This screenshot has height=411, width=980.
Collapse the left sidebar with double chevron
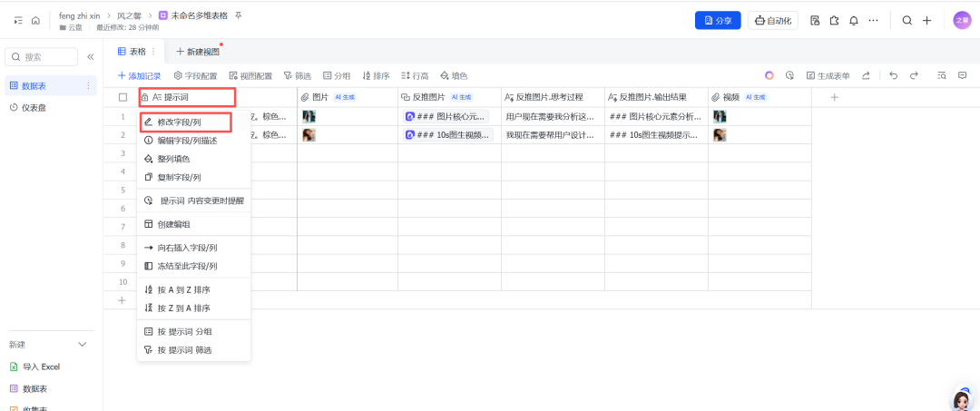tap(91, 57)
